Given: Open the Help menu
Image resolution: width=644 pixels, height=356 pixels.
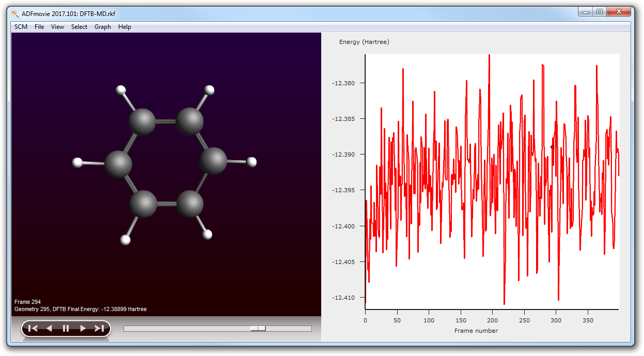Looking at the screenshot, I should pyautogui.click(x=124, y=27).
